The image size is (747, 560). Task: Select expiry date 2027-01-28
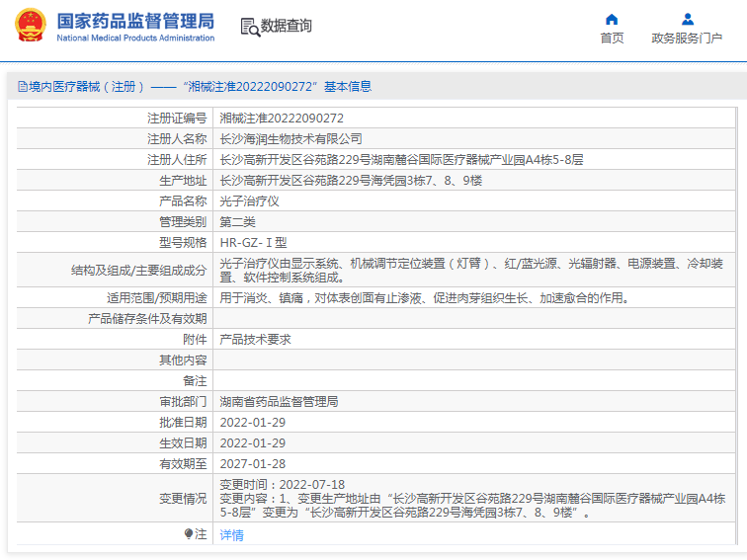[x=253, y=464]
